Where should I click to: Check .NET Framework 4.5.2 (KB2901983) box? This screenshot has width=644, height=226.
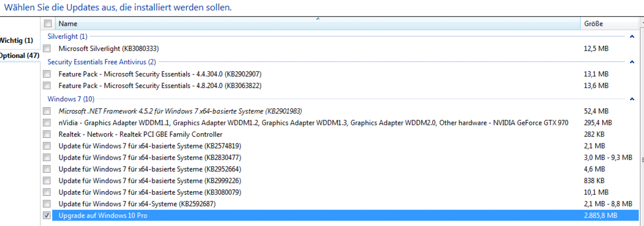[47, 111]
